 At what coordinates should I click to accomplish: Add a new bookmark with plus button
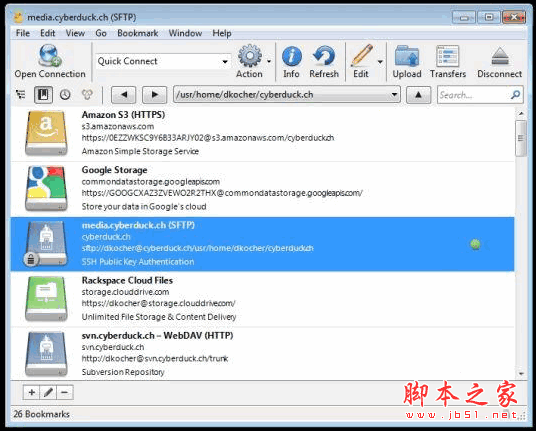click(x=31, y=392)
